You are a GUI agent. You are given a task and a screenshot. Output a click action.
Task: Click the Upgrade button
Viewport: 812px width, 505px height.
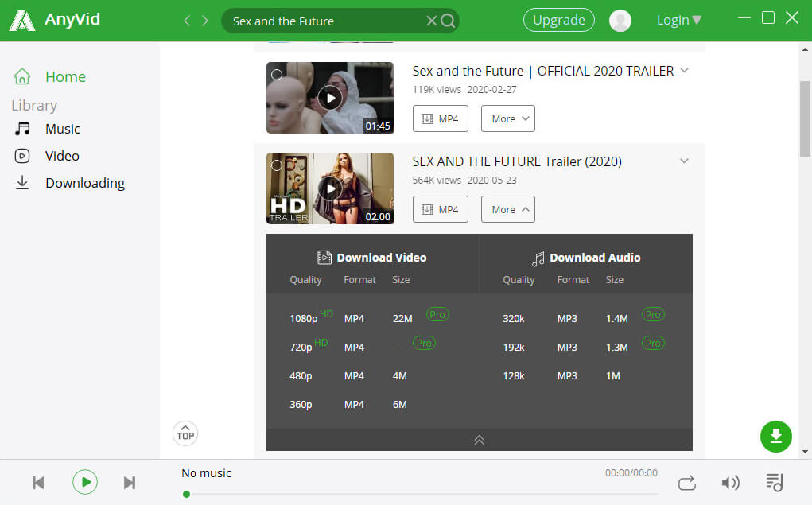coord(559,20)
